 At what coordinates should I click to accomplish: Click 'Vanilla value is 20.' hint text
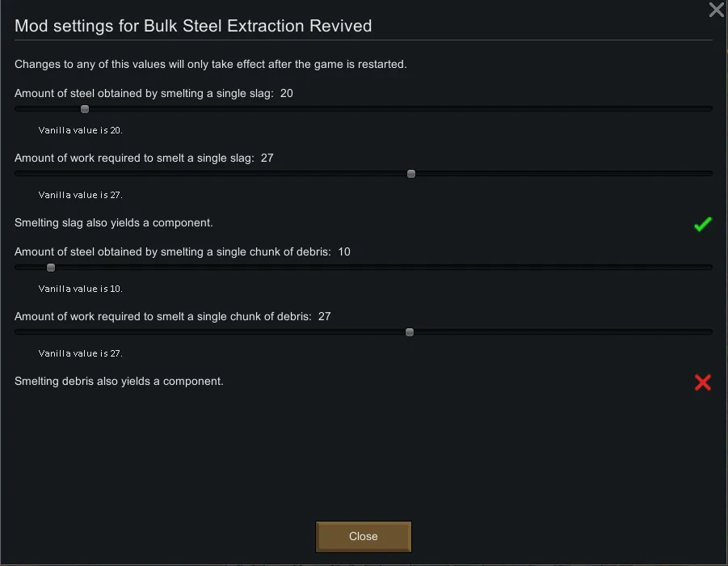81,130
